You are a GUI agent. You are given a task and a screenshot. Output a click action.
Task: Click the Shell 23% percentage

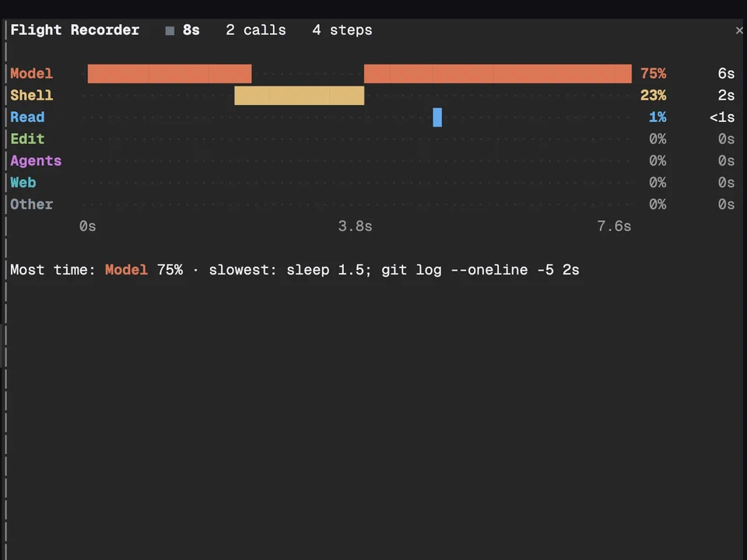coord(653,95)
